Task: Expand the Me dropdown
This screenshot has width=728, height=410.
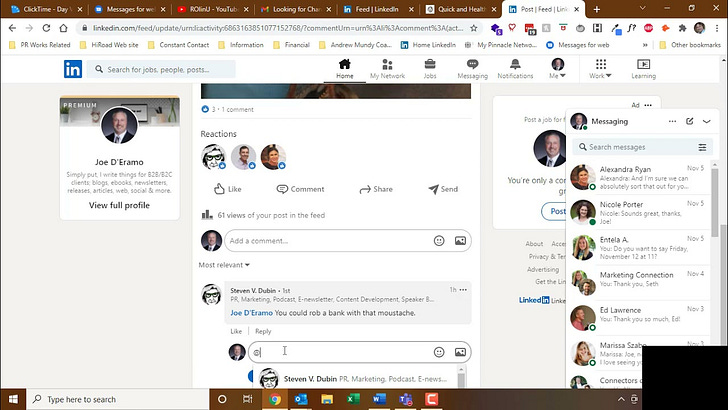Action: click(558, 69)
